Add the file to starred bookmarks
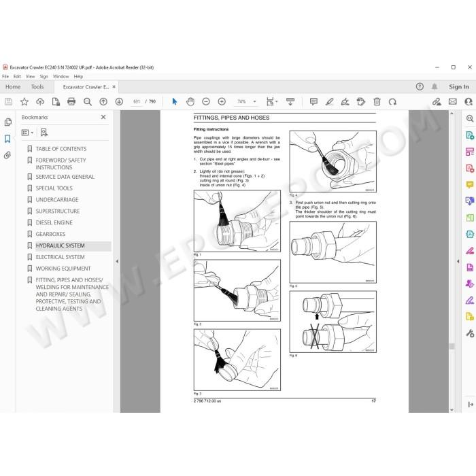476x476 pixels. coord(24,102)
